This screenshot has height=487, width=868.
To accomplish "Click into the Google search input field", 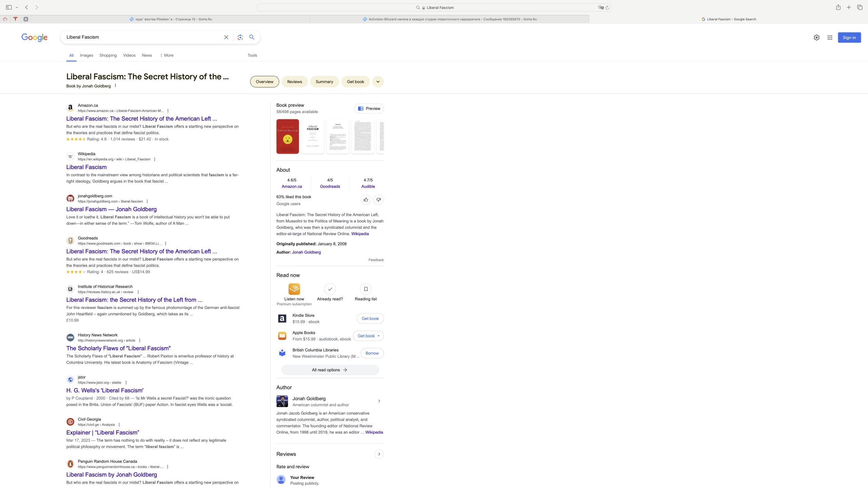I will pos(142,37).
